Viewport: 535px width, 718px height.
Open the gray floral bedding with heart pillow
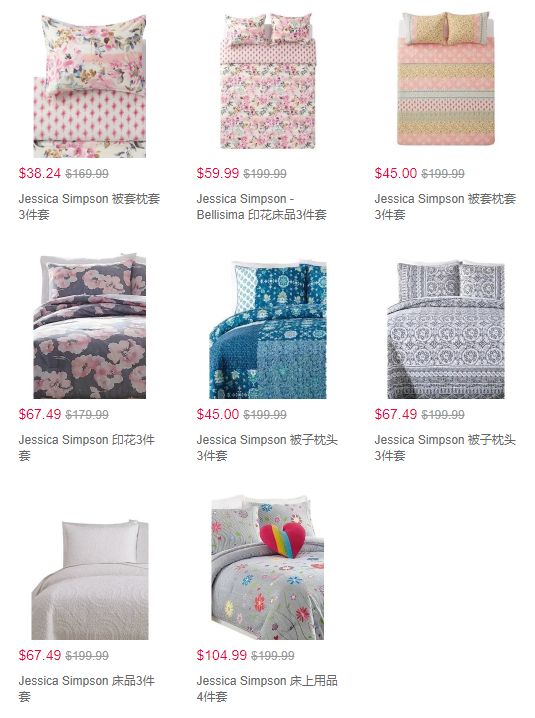(268, 568)
